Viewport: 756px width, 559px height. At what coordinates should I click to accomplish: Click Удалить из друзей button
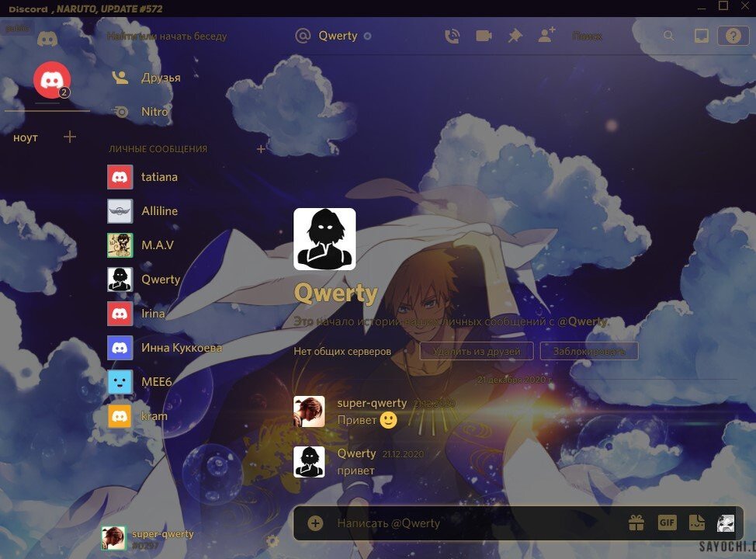[x=477, y=351]
